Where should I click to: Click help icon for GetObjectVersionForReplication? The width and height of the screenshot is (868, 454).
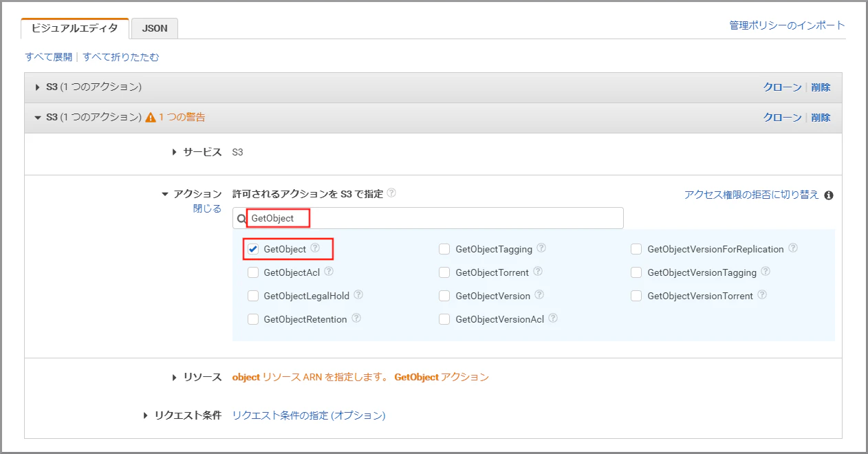pos(793,248)
